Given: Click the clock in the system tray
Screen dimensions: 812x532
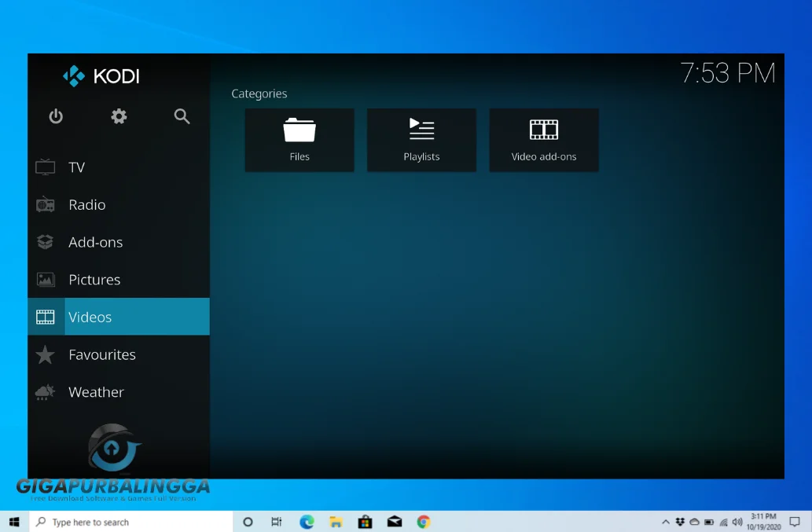Looking at the screenshot, I should [763, 521].
